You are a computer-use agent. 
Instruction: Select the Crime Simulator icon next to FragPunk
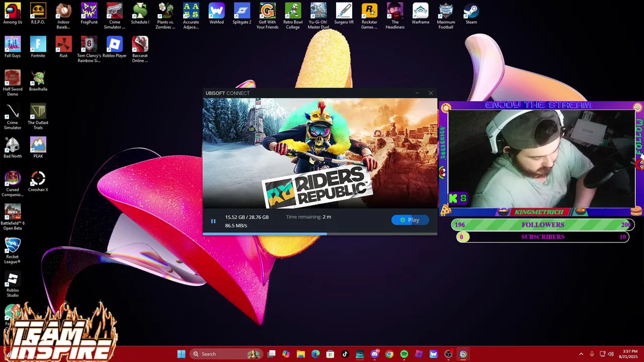pyautogui.click(x=115, y=16)
